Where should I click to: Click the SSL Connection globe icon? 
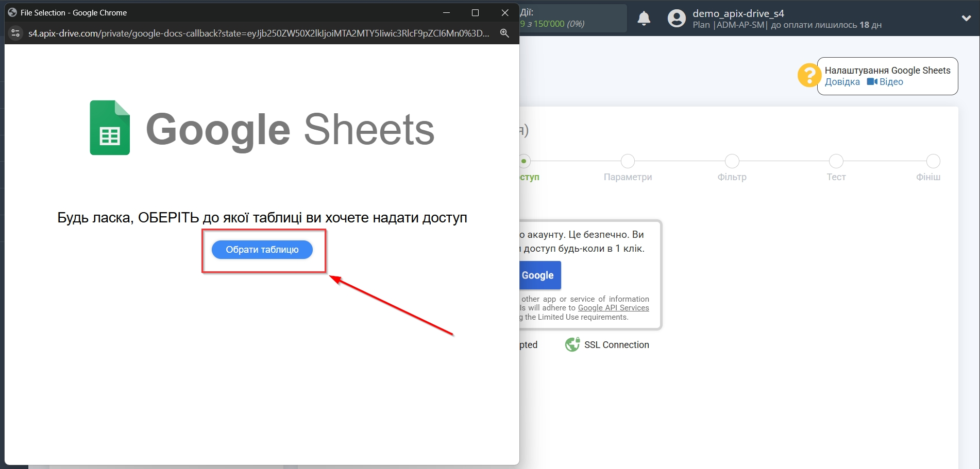click(572, 344)
